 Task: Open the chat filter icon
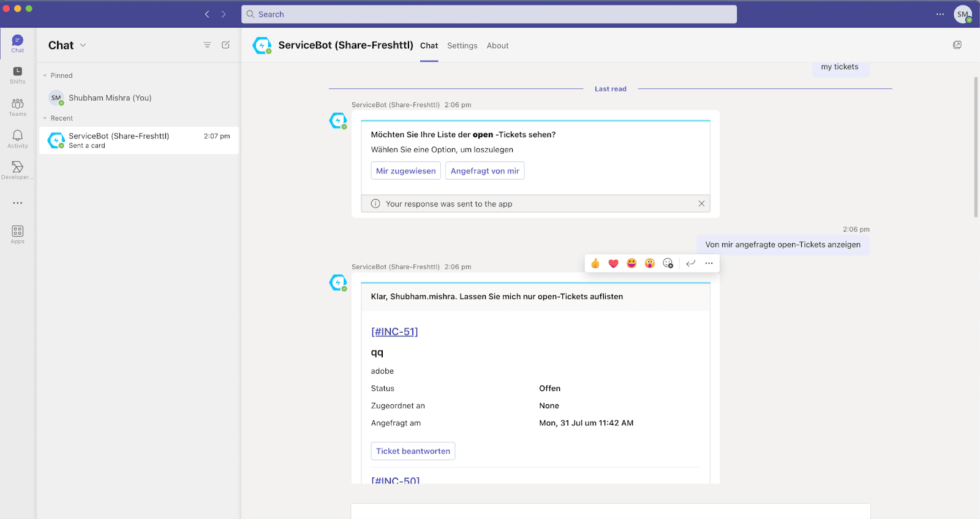(208, 45)
